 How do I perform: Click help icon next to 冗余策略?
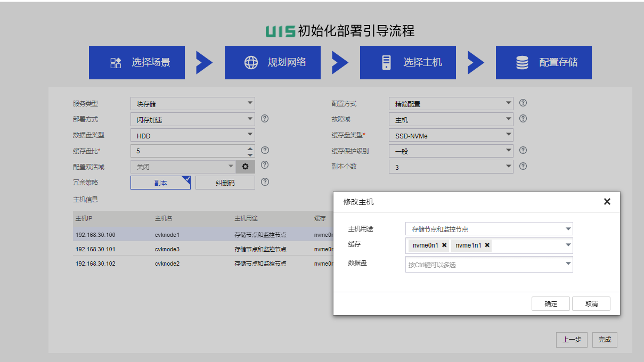click(265, 182)
